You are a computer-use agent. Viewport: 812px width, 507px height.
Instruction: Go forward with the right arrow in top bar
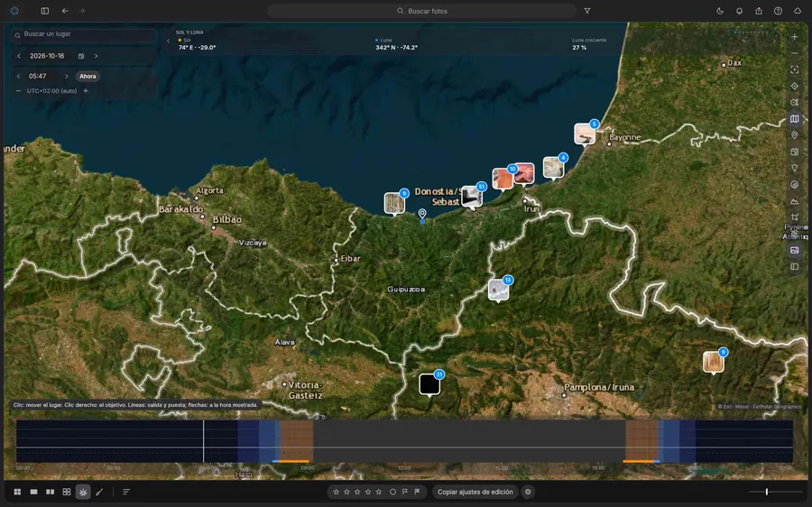point(82,11)
